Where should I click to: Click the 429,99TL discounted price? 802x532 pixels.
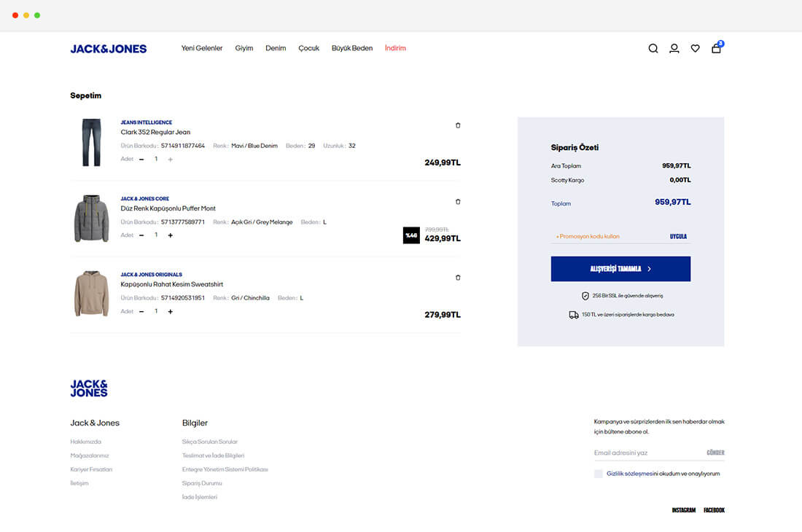coord(443,238)
